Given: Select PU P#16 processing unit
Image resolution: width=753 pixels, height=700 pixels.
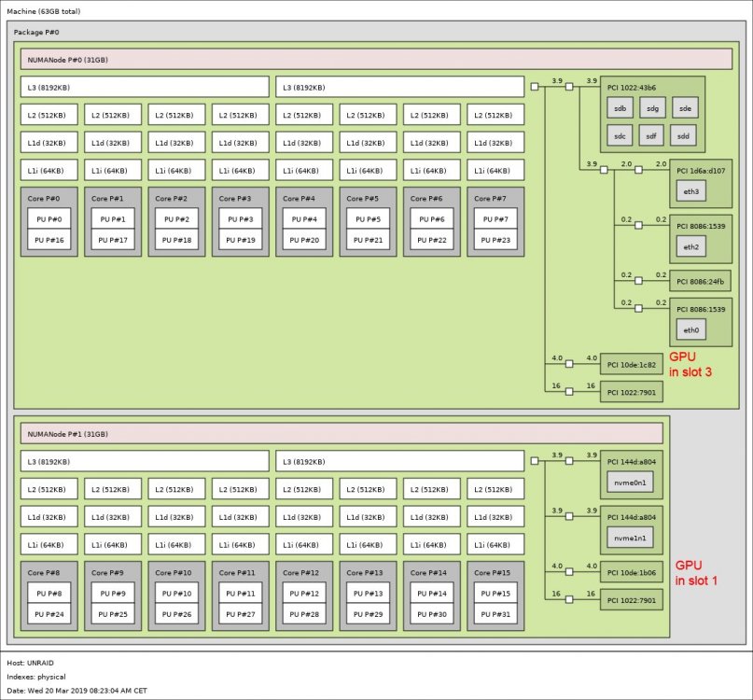Looking at the screenshot, I should (49, 240).
